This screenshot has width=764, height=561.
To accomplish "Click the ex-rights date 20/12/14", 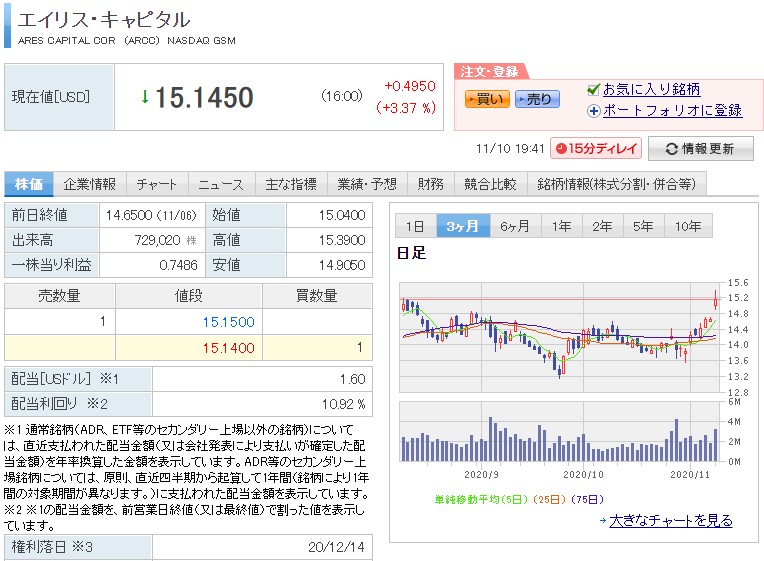I will click(x=336, y=547).
